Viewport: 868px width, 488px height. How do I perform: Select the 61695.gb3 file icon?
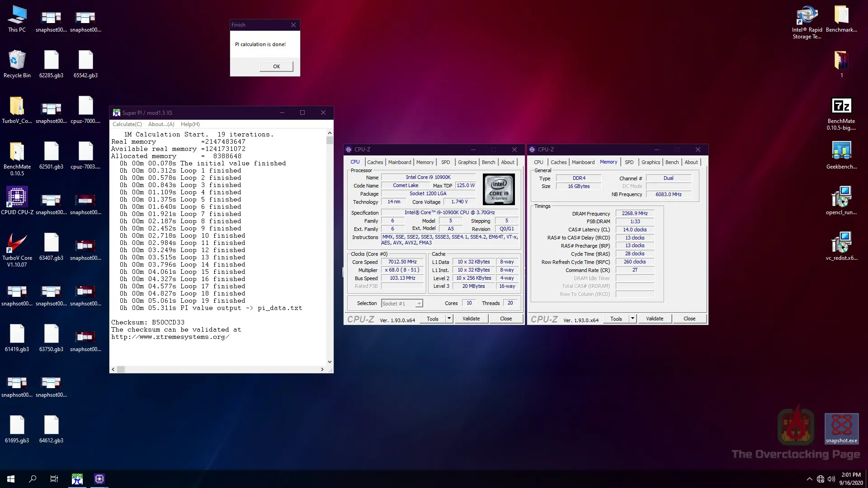[x=17, y=429]
